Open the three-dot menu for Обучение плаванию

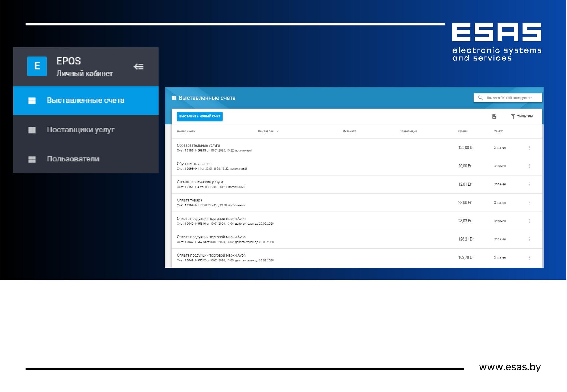pyautogui.click(x=529, y=166)
